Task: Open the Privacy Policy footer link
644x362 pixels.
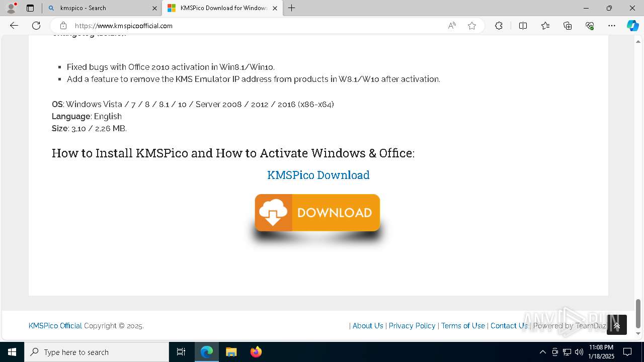Action: (412, 326)
